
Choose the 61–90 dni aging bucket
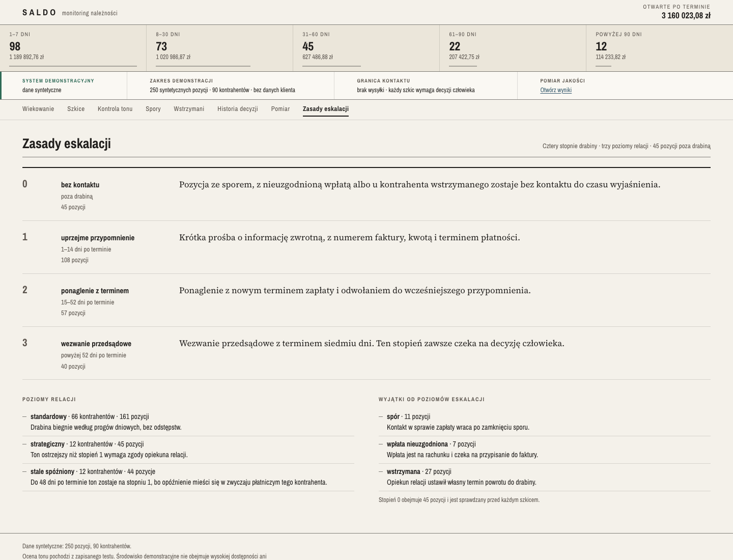(x=513, y=48)
